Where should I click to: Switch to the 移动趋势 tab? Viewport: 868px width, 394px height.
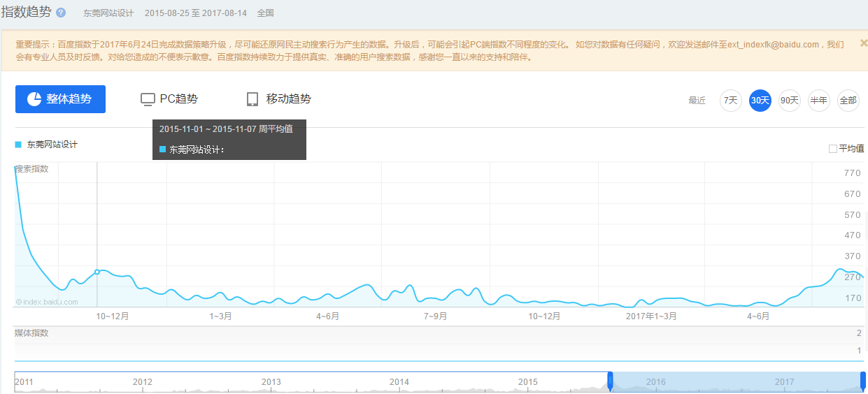279,99
